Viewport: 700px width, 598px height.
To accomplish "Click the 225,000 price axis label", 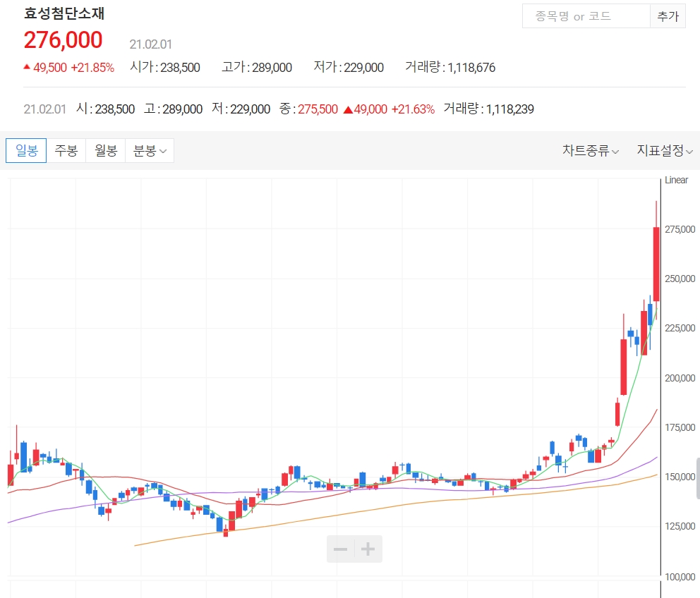I will [x=680, y=328].
